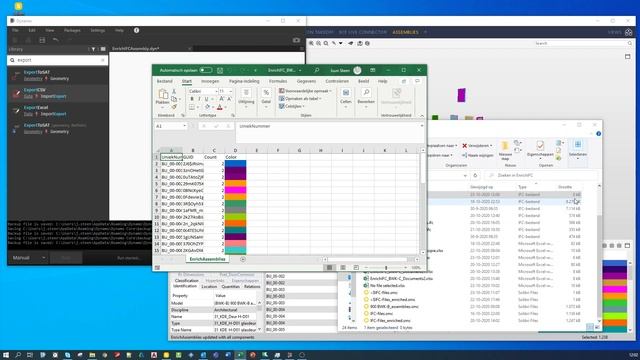
Task: Open the Manual run mode dropdown in Dynamo
Action: pyautogui.click(x=28, y=258)
